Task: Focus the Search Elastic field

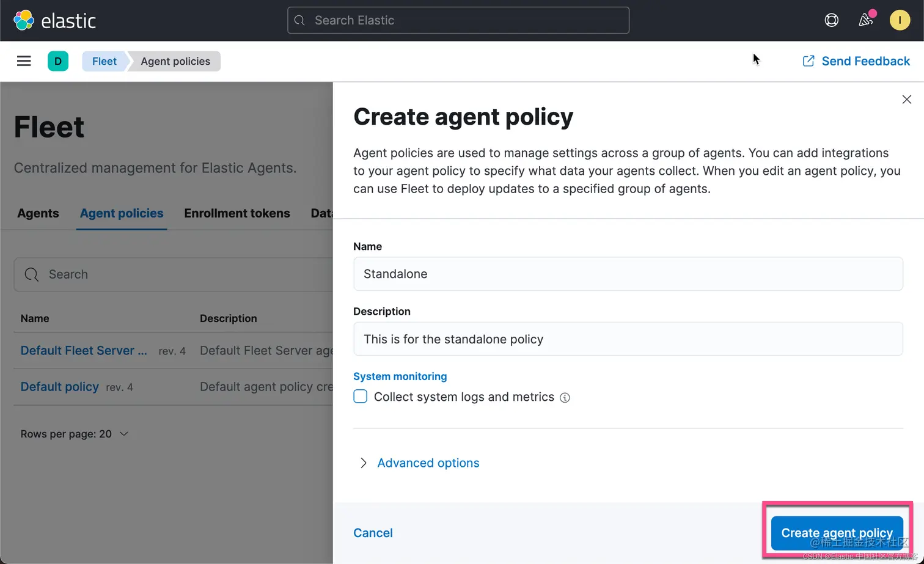Action: [458, 20]
